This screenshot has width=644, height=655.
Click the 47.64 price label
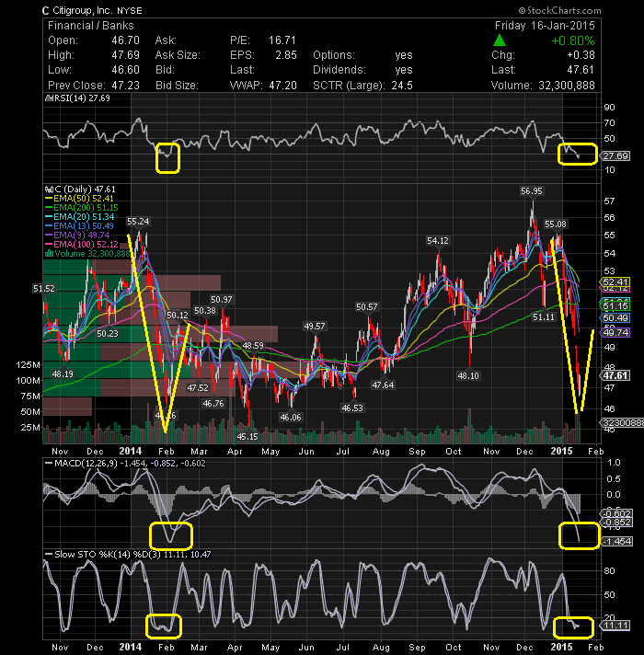tap(383, 385)
